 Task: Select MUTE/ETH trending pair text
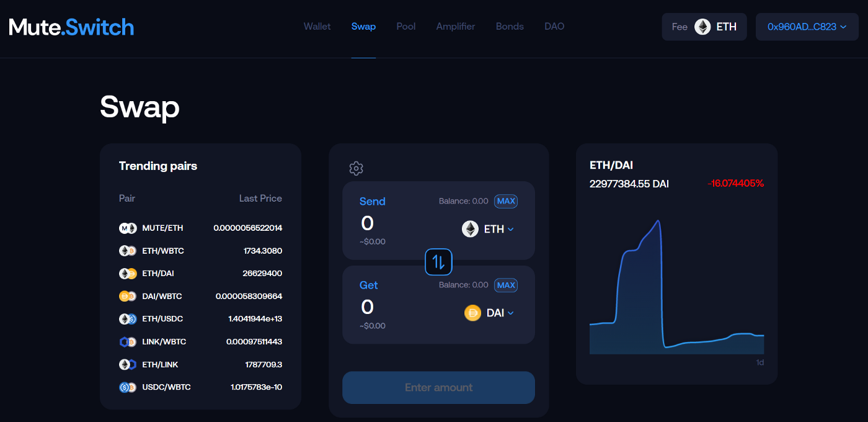tap(162, 228)
